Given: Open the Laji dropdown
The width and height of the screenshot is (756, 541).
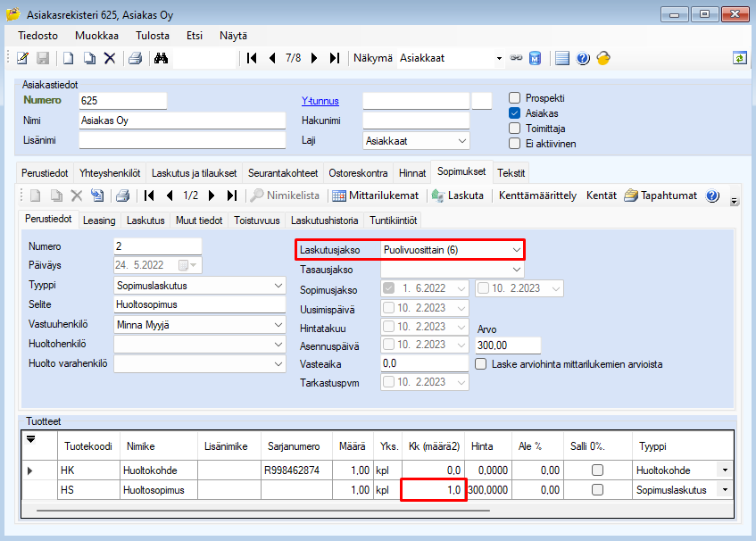Looking at the screenshot, I should click(461, 141).
